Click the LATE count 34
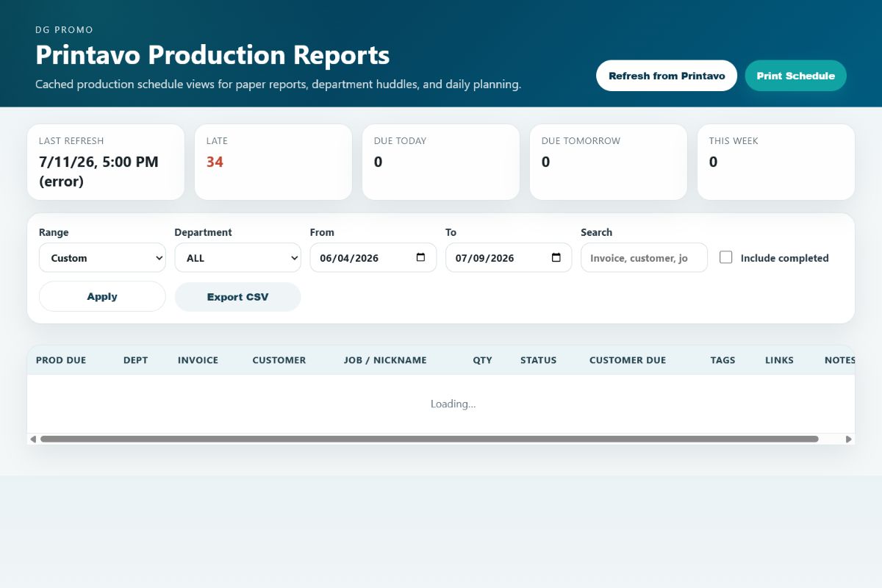 pyautogui.click(x=215, y=162)
